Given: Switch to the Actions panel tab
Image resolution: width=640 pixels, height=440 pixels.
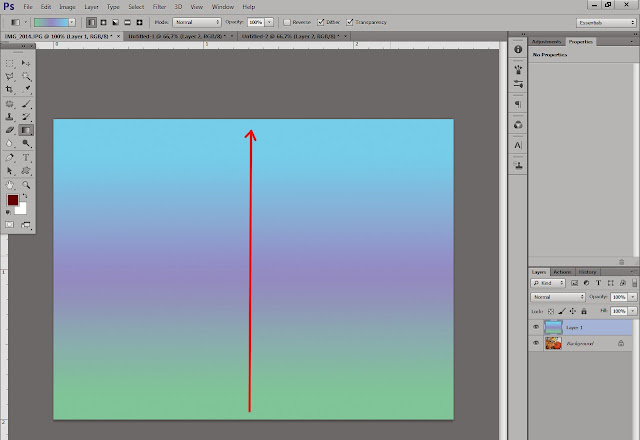Looking at the screenshot, I should click(x=562, y=272).
